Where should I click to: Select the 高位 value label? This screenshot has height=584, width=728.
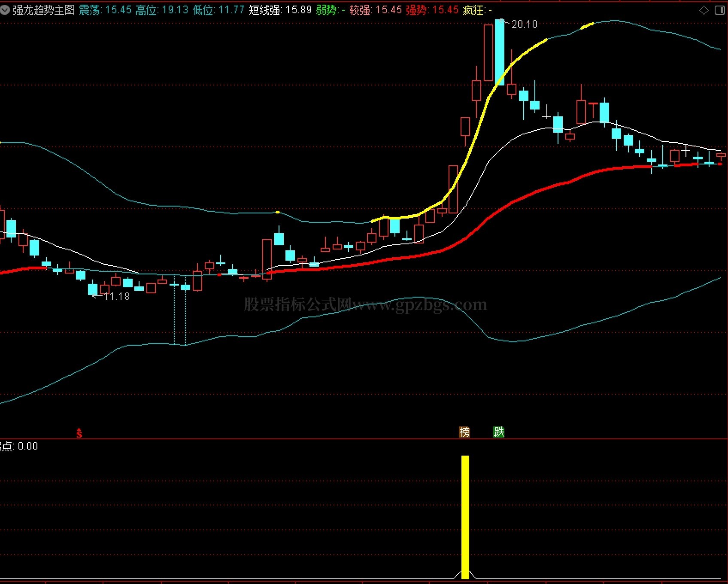(x=146, y=10)
